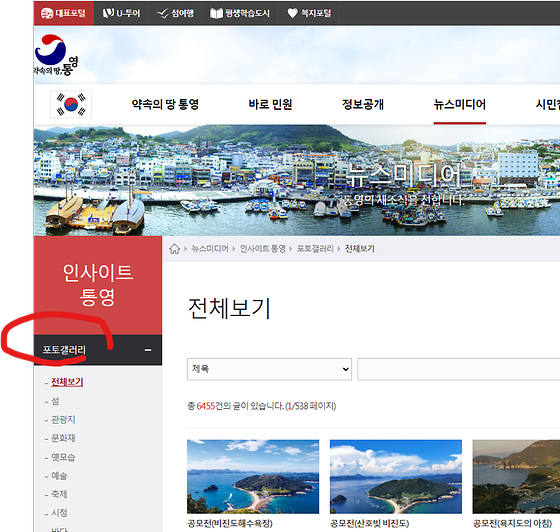
Task: Go home via breadcrumb house icon
Action: (174, 249)
